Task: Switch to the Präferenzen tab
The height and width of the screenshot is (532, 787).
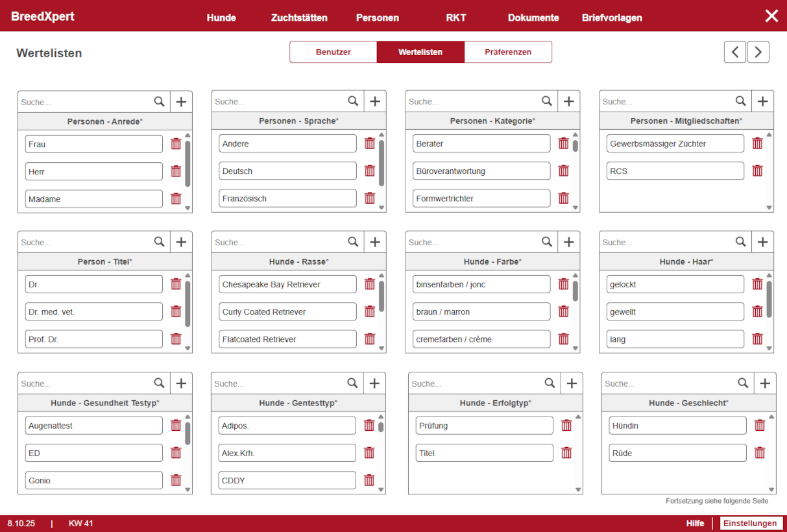Action: pyautogui.click(x=507, y=52)
